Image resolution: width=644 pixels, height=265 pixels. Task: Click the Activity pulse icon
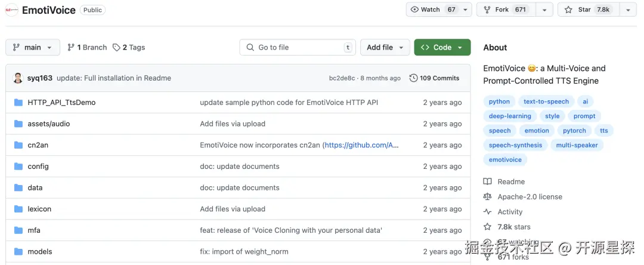[488, 212]
